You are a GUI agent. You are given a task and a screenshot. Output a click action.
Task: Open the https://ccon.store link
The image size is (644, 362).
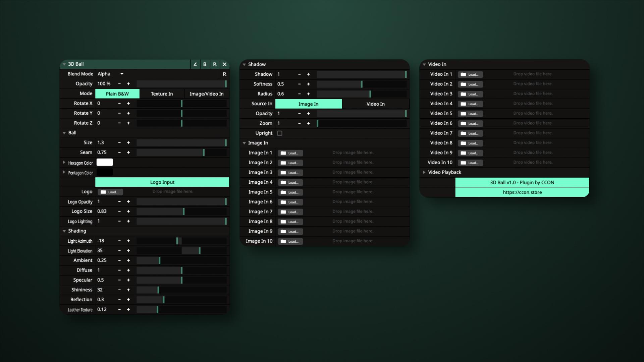tap(522, 192)
